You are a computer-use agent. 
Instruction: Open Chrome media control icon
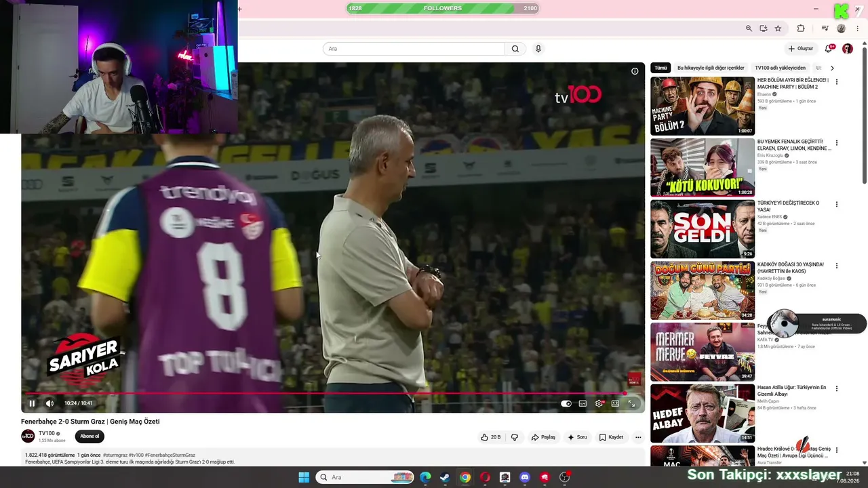(825, 28)
